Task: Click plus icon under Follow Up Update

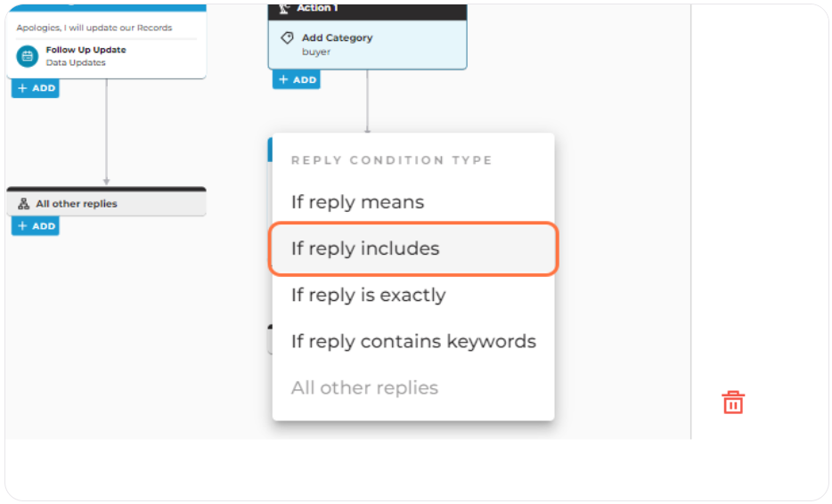Action: point(22,88)
